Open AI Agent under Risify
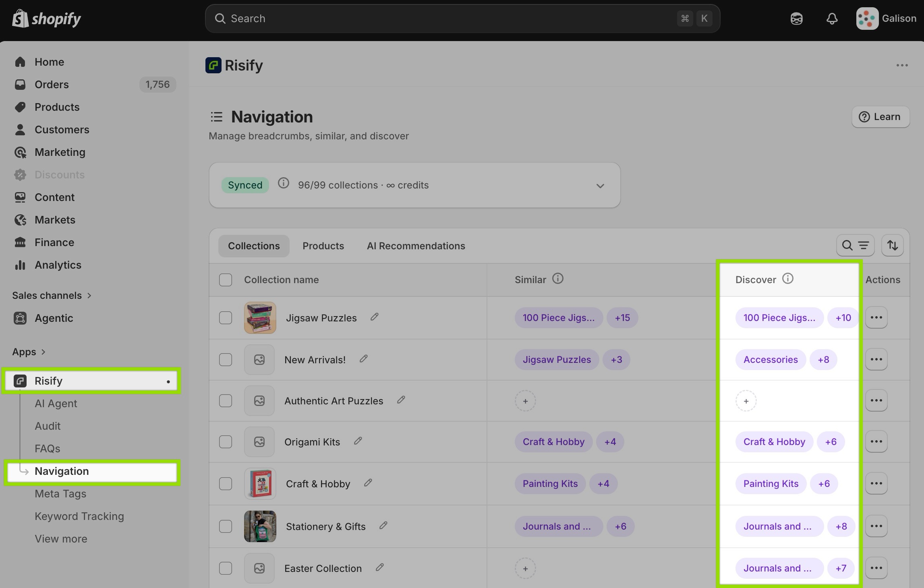Viewport: 924px width, 588px height. click(x=56, y=404)
